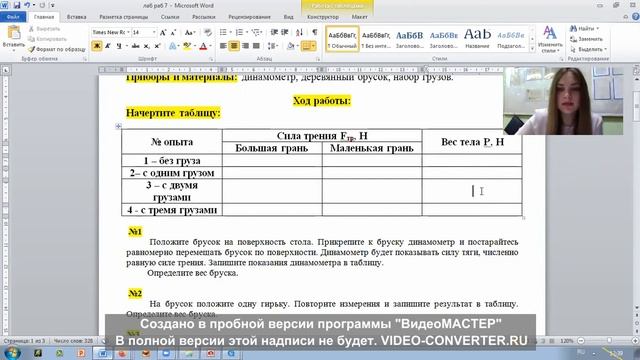This screenshot has width=640, height=360.
Task: Open the File (Файл) tab
Action: click(13, 17)
